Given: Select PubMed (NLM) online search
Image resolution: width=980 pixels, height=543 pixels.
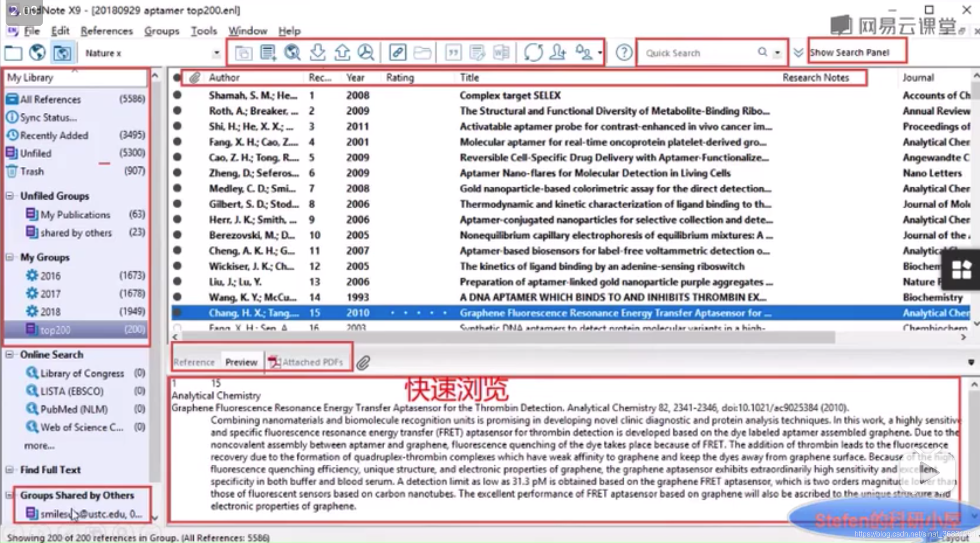Looking at the screenshot, I should pyautogui.click(x=74, y=409).
